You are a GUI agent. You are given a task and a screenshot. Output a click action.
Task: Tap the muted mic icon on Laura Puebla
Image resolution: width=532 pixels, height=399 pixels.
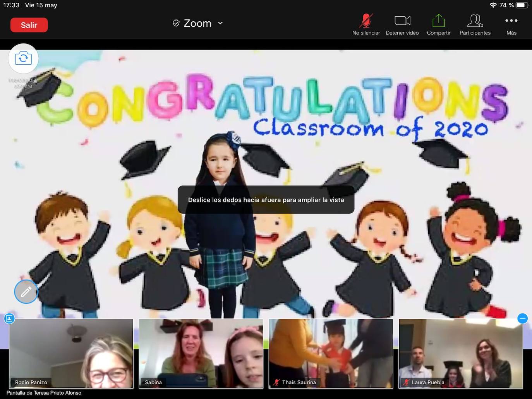pos(406,382)
